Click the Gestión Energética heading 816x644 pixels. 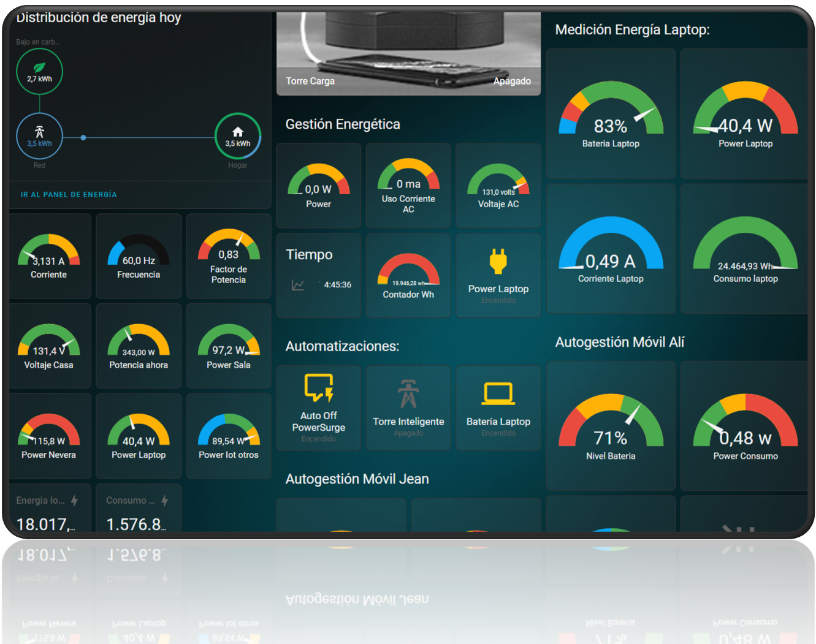[x=343, y=124]
